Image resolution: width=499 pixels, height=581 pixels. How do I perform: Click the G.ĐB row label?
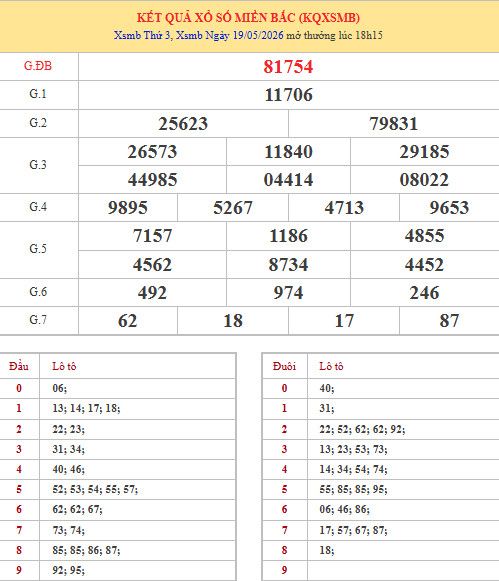click(38, 66)
